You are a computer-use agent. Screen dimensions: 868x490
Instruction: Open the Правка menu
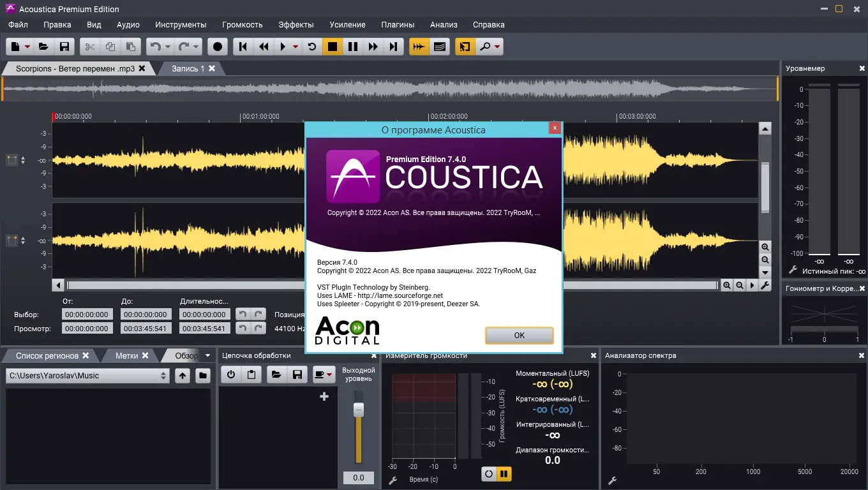57,24
